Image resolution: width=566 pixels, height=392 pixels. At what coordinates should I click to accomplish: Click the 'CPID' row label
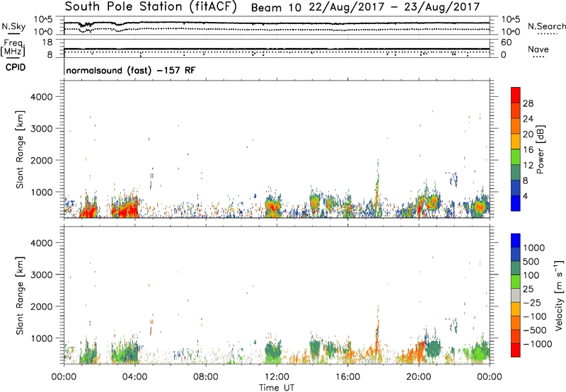[16, 67]
